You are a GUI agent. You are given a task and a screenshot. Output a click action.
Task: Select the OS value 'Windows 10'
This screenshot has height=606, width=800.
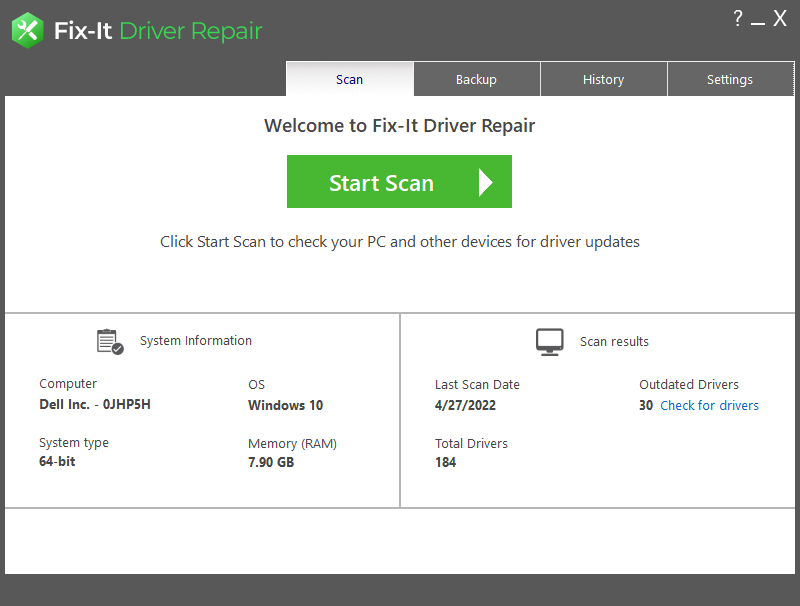(286, 406)
